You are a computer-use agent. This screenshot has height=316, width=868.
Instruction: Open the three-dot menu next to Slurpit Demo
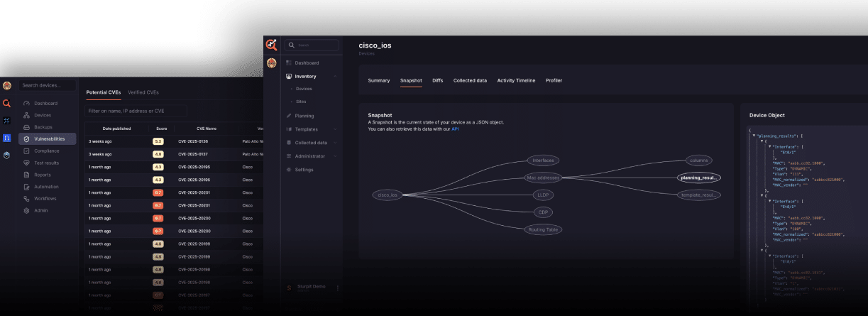338,288
